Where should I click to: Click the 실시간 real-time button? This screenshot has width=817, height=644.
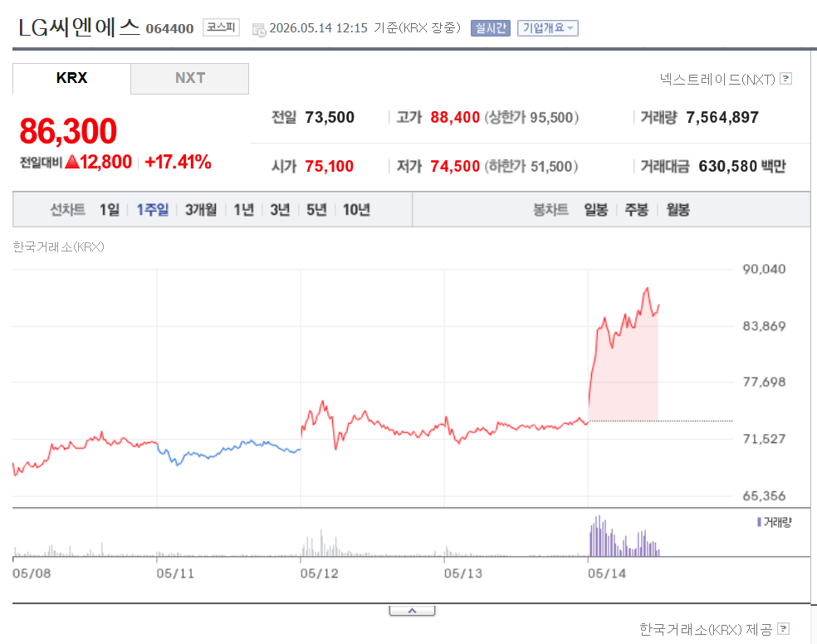pos(491,28)
